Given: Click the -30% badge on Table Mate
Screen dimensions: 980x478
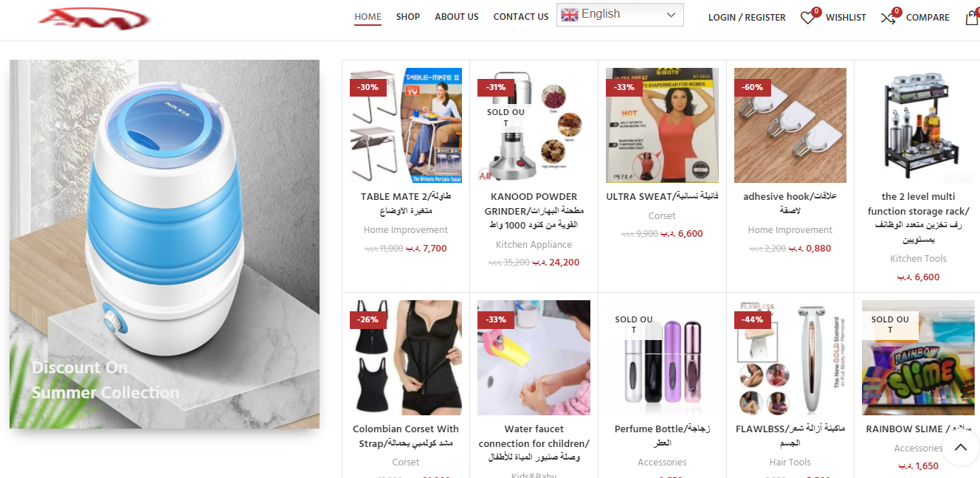Looking at the screenshot, I should [367, 87].
